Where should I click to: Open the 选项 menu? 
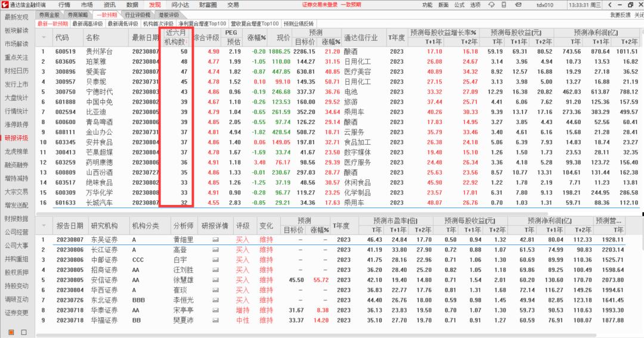475,5
